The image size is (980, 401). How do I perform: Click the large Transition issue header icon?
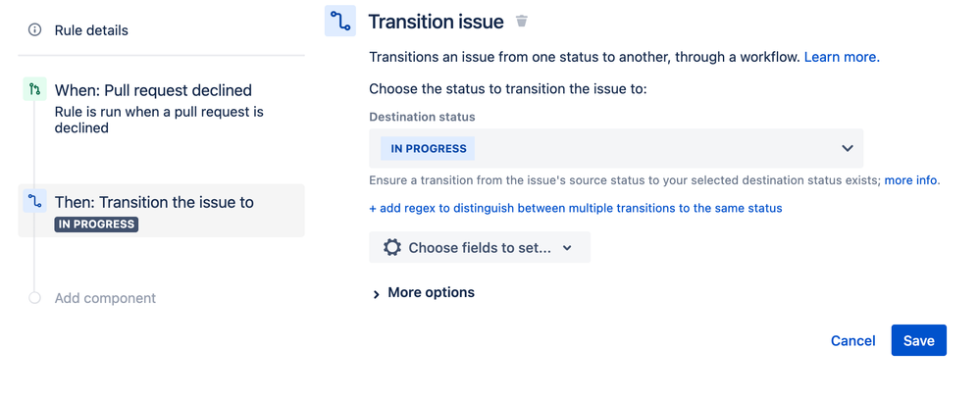[x=340, y=22]
